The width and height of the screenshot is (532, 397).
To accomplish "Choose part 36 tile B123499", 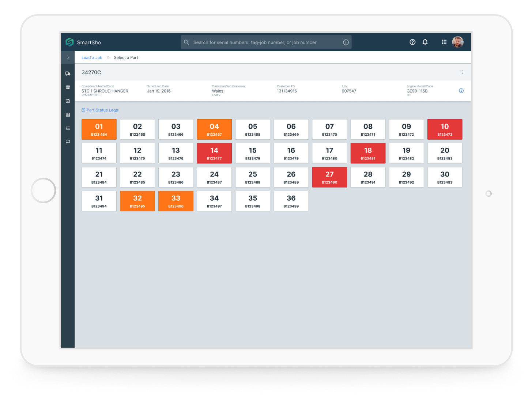I will 291,201.
